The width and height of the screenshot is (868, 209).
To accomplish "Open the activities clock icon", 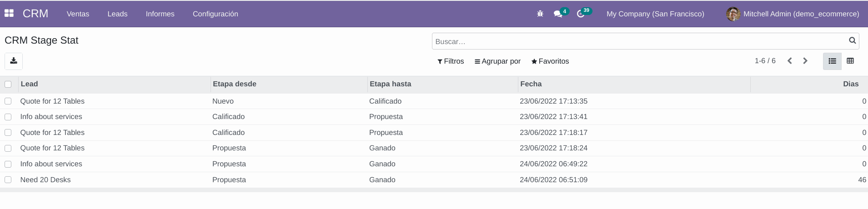I will (x=581, y=14).
